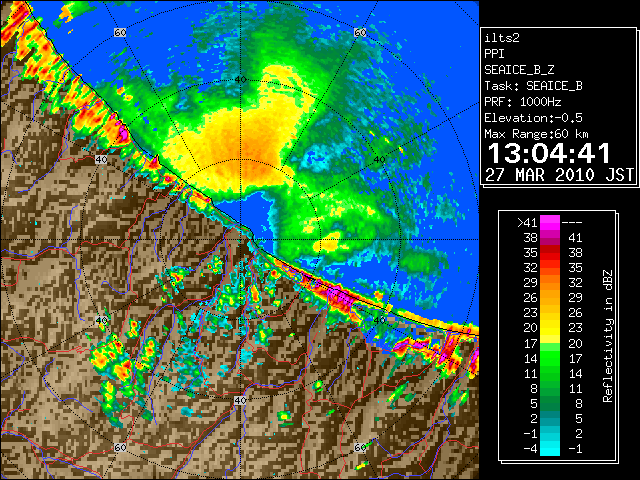Viewport: 640px width, 480px height.
Task: Click the 'Max Range:60 km' line
Action: click(x=537, y=134)
